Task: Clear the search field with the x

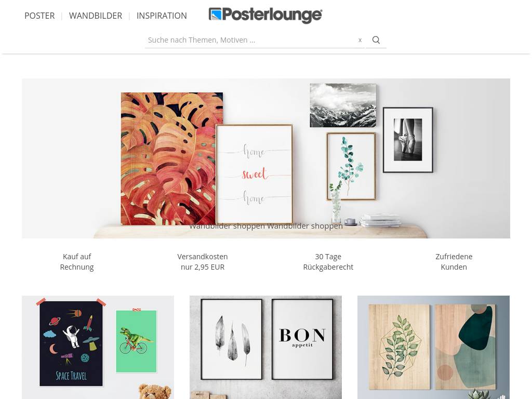Action: [x=360, y=40]
